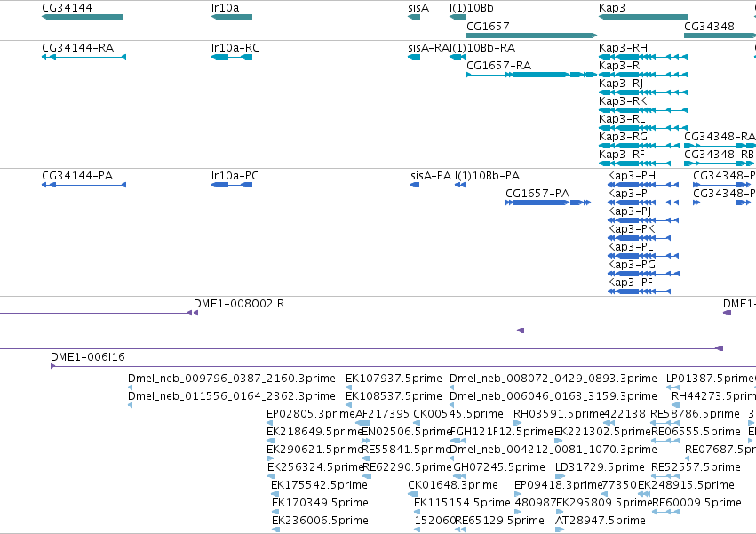Click the RE60009.5prime EST

(x=696, y=503)
